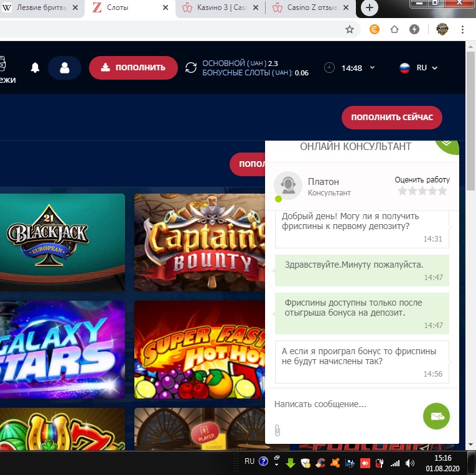Click consultant Платон headset avatar
476x475 pixels.
point(288,186)
